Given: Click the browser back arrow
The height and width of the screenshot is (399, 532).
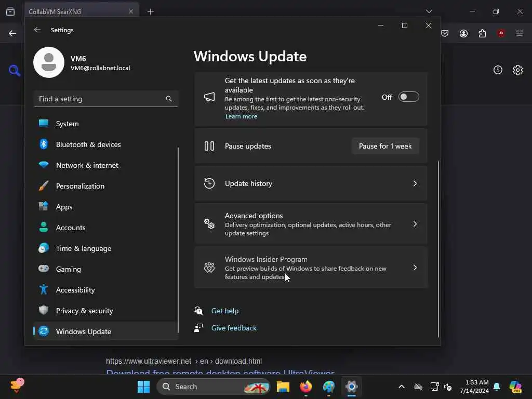Looking at the screenshot, I should click(x=12, y=33).
